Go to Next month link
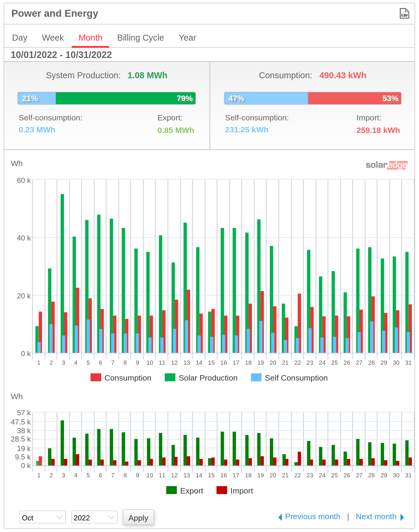 (376, 517)
